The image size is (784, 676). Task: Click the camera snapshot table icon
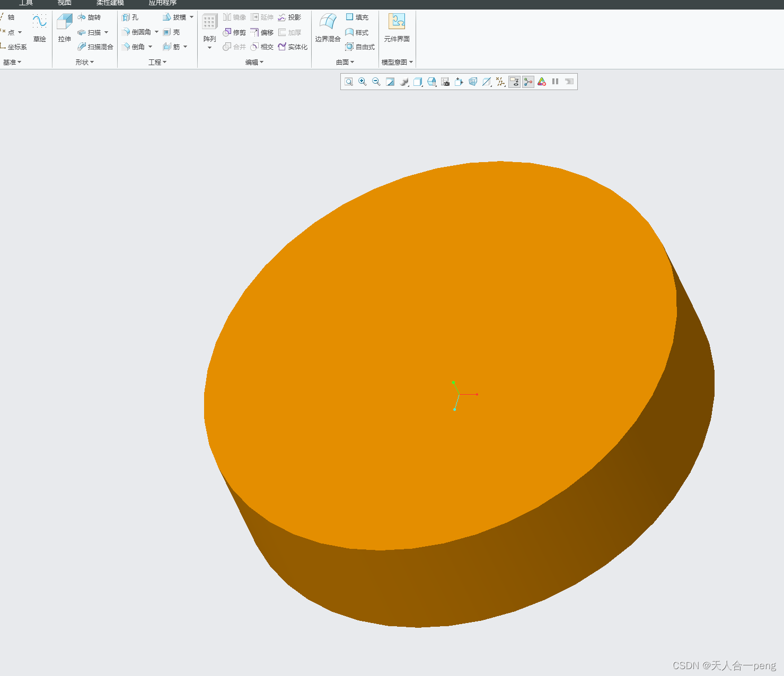445,82
